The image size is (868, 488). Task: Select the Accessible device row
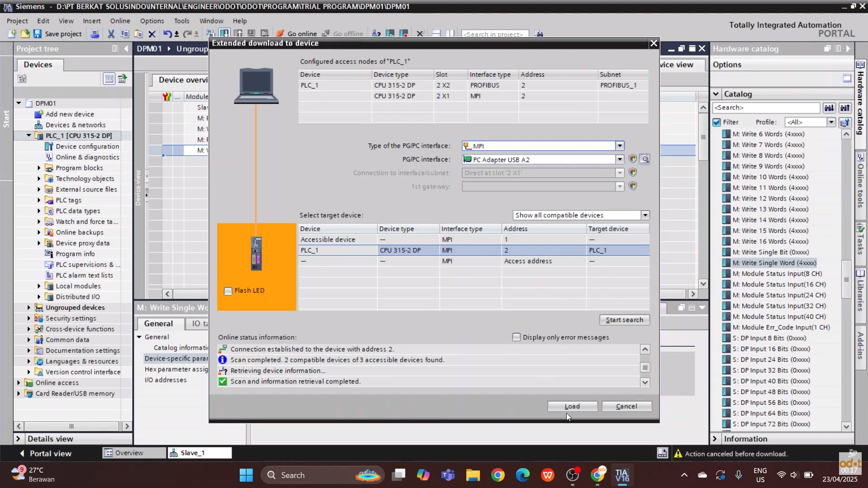point(474,239)
